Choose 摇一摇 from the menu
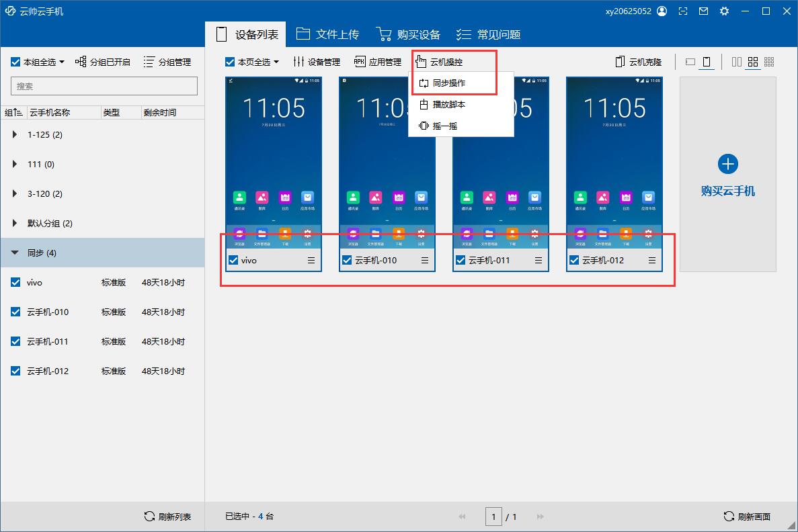This screenshot has height=532, width=798. coord(461,126)
